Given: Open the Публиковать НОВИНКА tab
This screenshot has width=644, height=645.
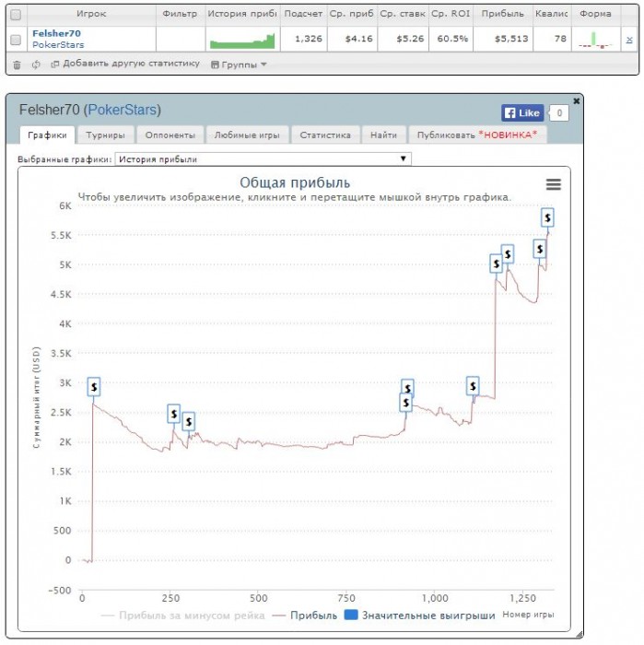Looking at the screenshot, I should [x=477, y=135].
